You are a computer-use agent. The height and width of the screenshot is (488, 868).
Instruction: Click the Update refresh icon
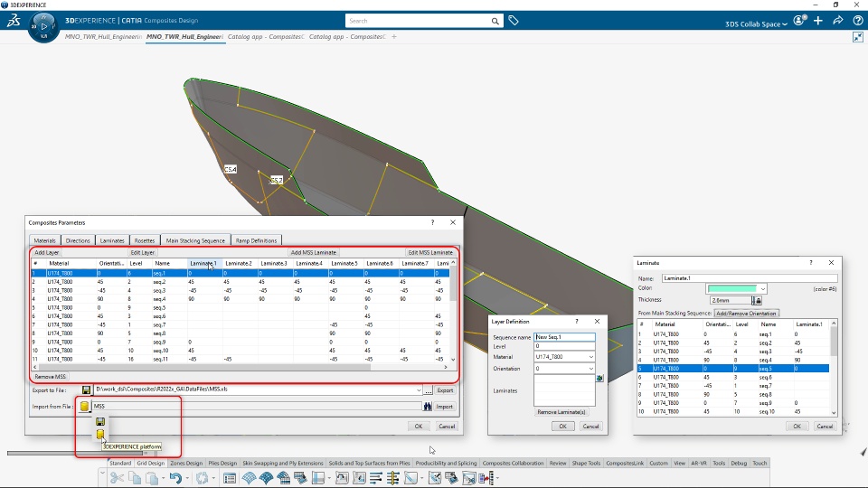(202, 477)
